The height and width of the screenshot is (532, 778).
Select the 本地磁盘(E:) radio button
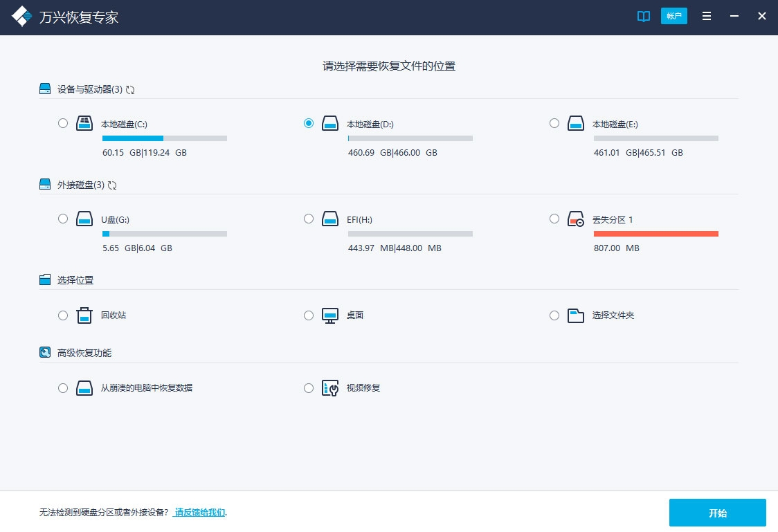pos(554,123)
